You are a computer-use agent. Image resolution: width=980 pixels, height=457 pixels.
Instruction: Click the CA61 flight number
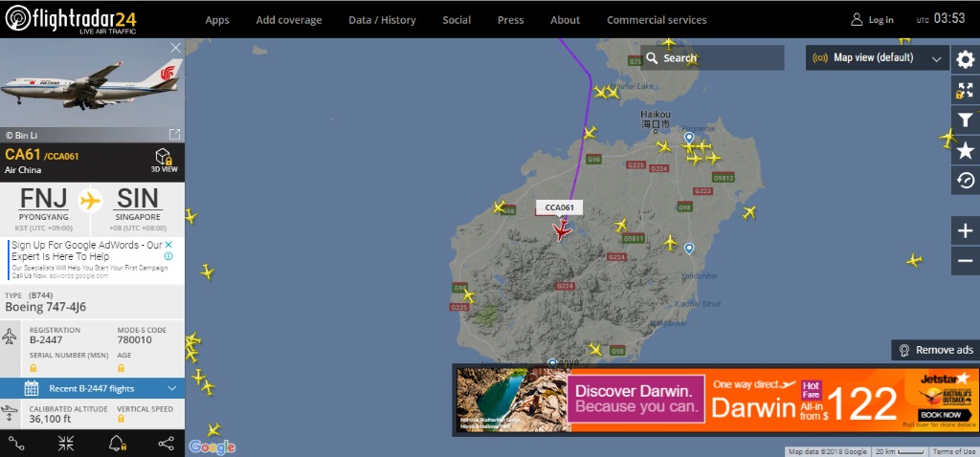(23, 154)
